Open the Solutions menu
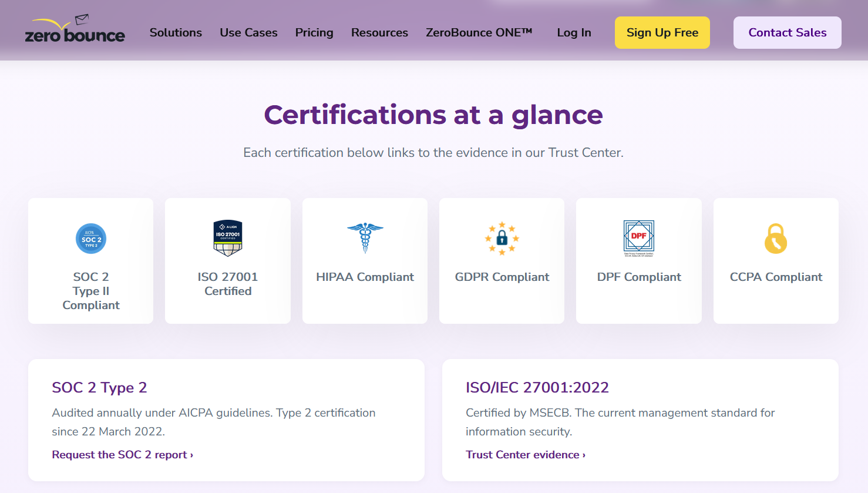The image size is (868, 493). (x=176, y=32)
